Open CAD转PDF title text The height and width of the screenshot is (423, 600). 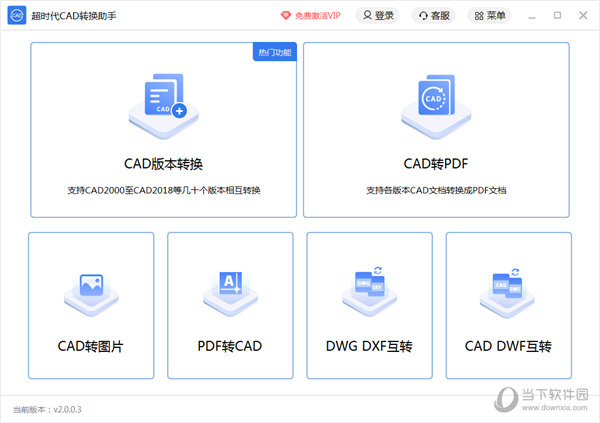click(x=436, y=164)
